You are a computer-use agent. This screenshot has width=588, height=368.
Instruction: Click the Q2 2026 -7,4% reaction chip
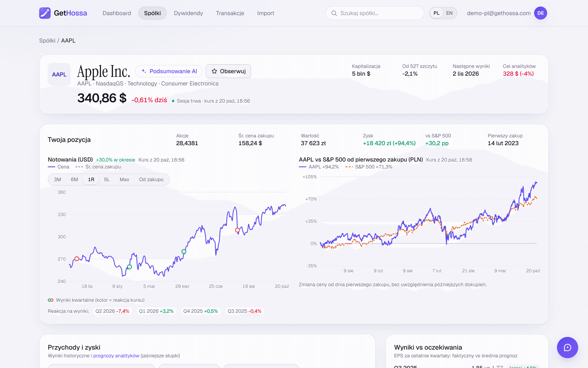click(x=112, y=311)
